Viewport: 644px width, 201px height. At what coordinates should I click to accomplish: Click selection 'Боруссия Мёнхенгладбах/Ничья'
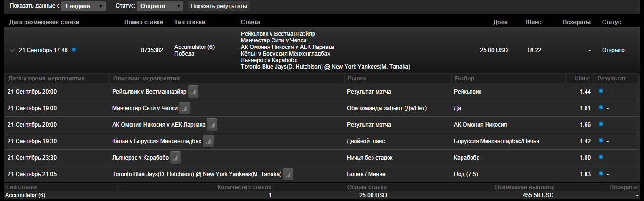(x=496, y=141)
